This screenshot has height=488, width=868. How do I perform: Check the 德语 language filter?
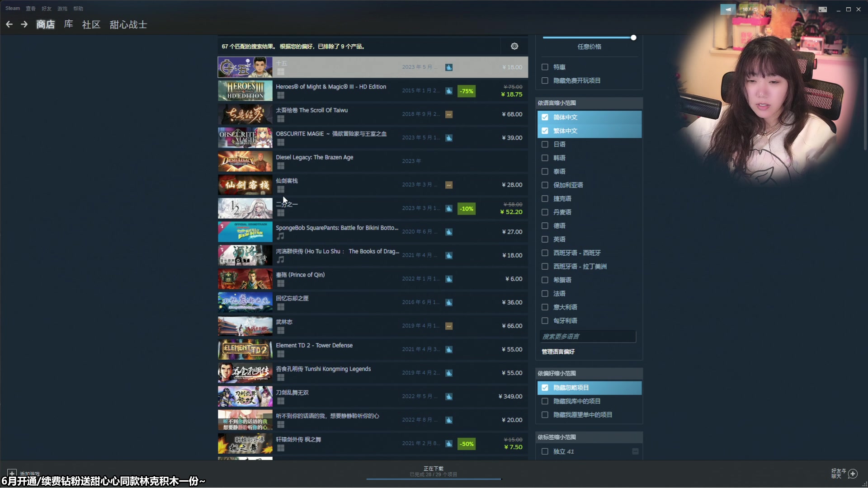pos(545,225)
